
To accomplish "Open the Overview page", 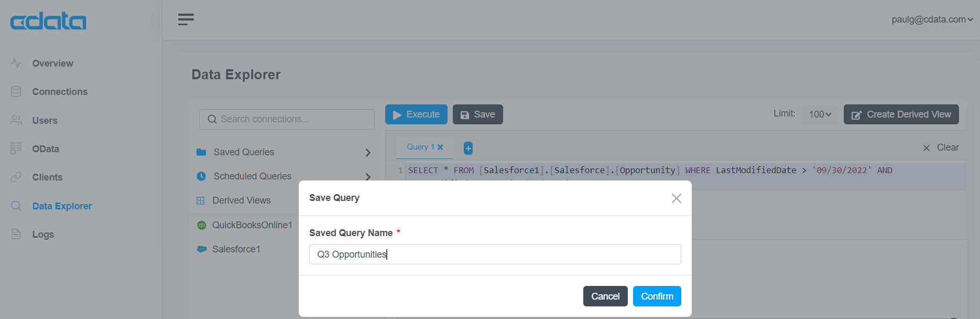I will click(52, 63).
